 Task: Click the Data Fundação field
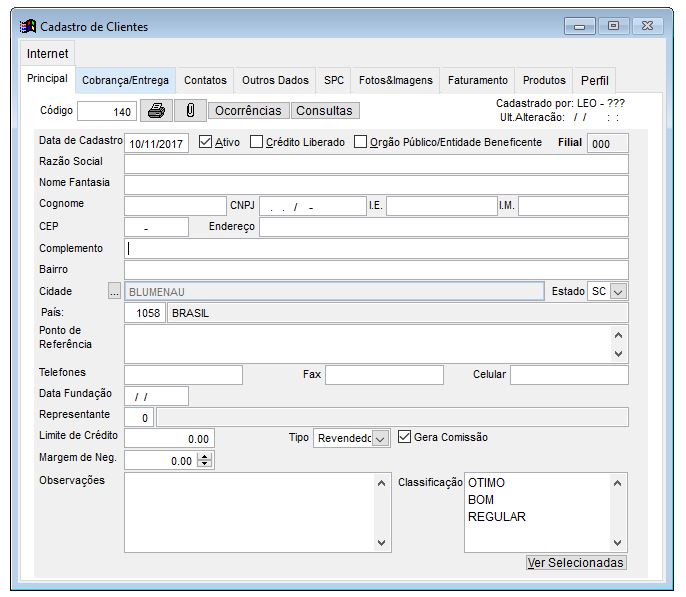coord(156,396)
